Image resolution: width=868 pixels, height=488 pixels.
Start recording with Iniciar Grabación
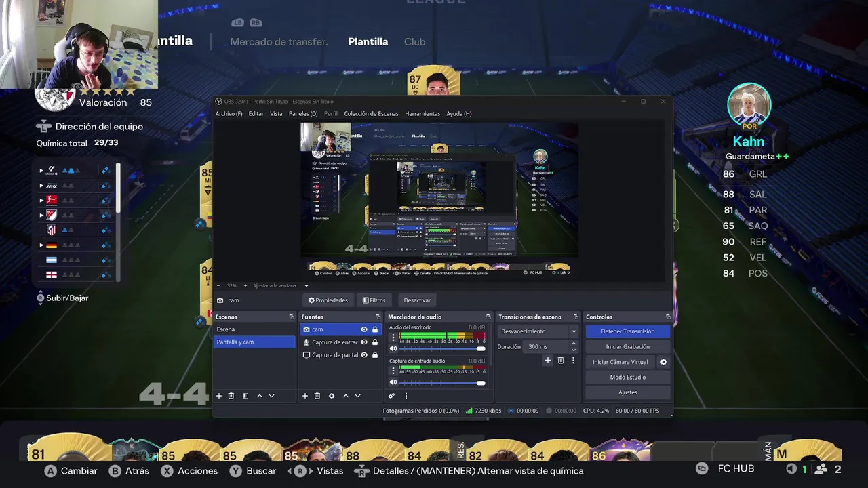(627, 346)
